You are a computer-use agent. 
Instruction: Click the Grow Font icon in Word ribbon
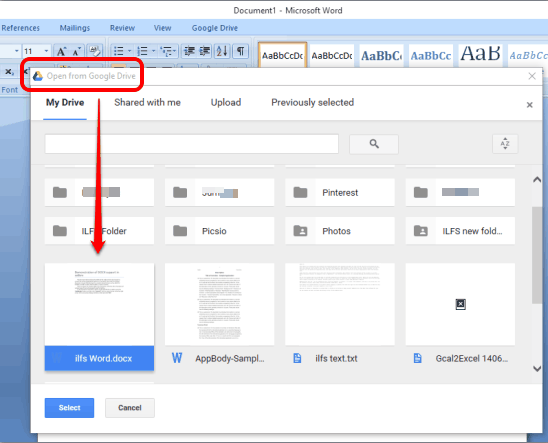(x=62, y=52)
